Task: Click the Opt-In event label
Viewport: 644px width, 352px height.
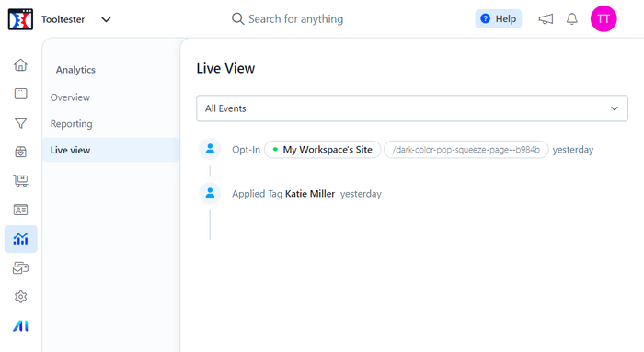Action: [x=246, y=150]
